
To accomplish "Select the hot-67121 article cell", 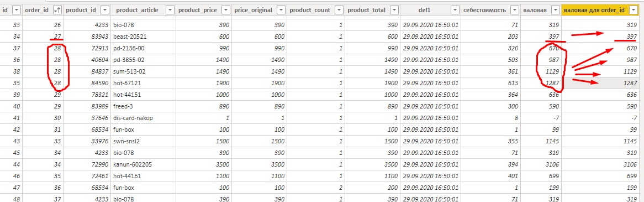I will 144,82.
